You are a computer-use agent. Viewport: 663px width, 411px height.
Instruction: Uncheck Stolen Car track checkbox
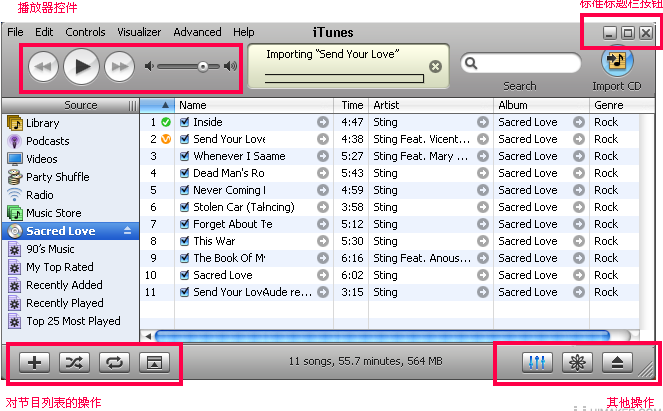[x=184, y=207]
